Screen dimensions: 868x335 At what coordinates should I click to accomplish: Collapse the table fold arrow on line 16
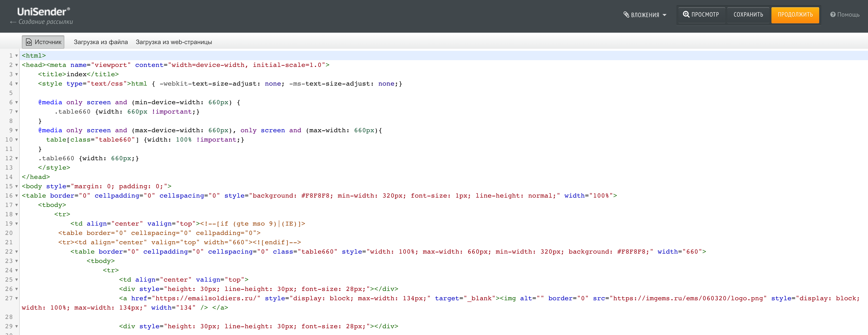click(x=17, y=196)
